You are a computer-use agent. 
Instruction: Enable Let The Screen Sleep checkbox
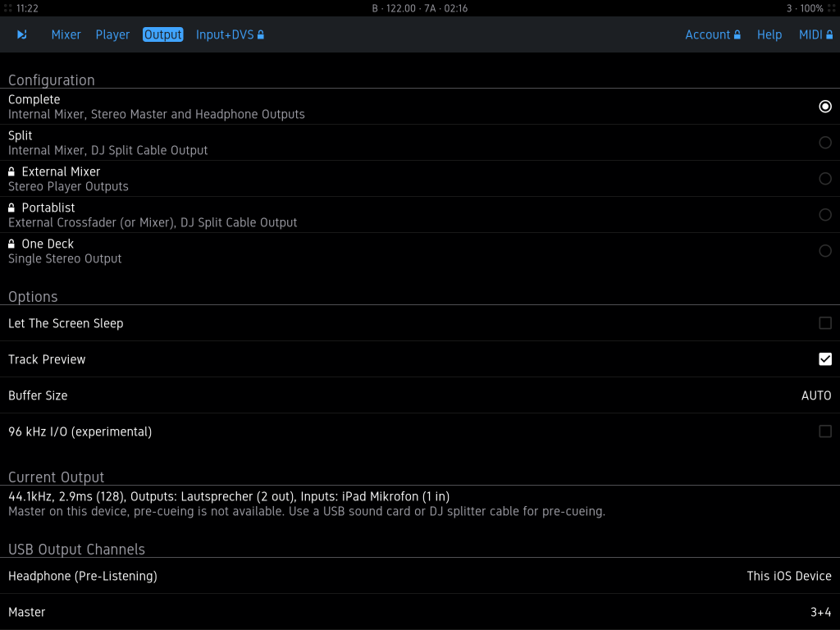824,323
